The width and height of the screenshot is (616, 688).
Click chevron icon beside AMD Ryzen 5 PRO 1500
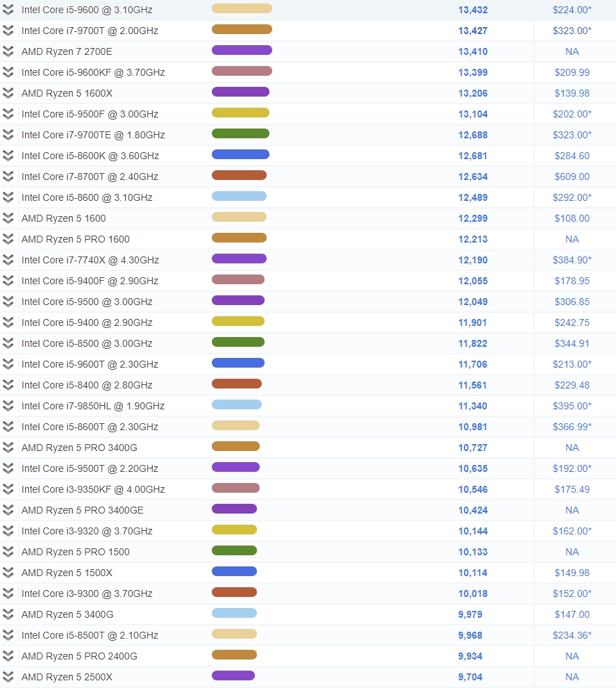click(8, 552)
